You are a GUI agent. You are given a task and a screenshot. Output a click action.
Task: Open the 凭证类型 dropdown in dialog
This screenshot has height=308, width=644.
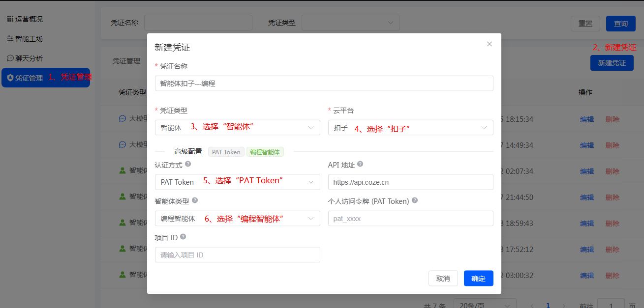click(x=237, y=128)
